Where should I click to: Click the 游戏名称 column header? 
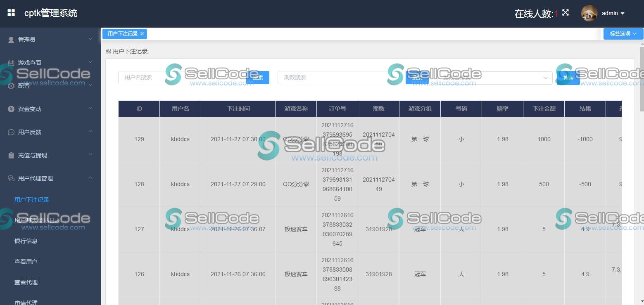(296, 109)
